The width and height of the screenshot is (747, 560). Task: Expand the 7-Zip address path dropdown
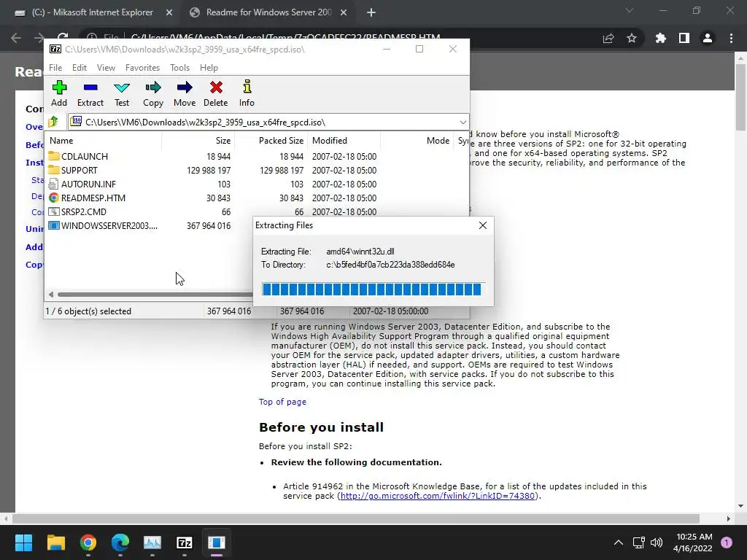[462, 122]
